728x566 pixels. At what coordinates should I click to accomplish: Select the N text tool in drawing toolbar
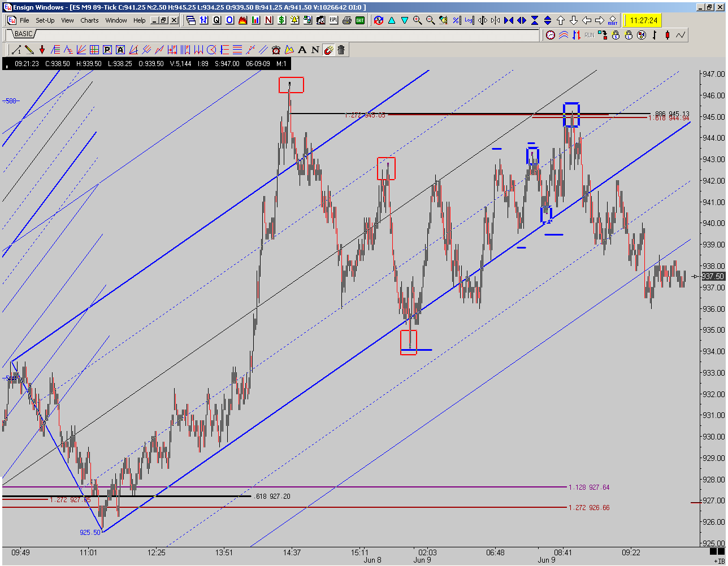click(315, 50)
